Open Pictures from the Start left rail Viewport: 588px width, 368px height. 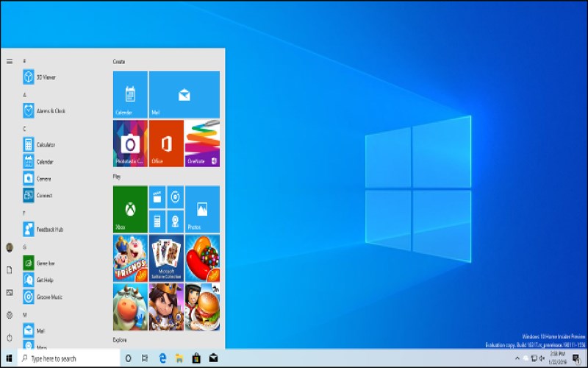coord(10,292)
